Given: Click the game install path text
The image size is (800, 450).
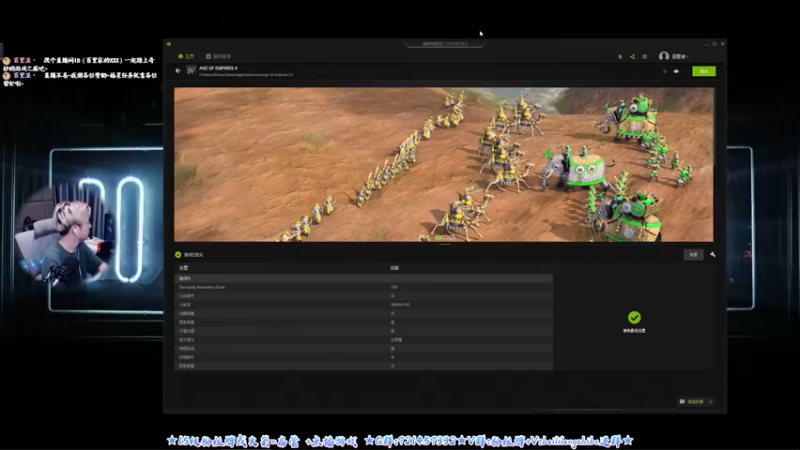Looking at the screenshot, I should point(246,74).
